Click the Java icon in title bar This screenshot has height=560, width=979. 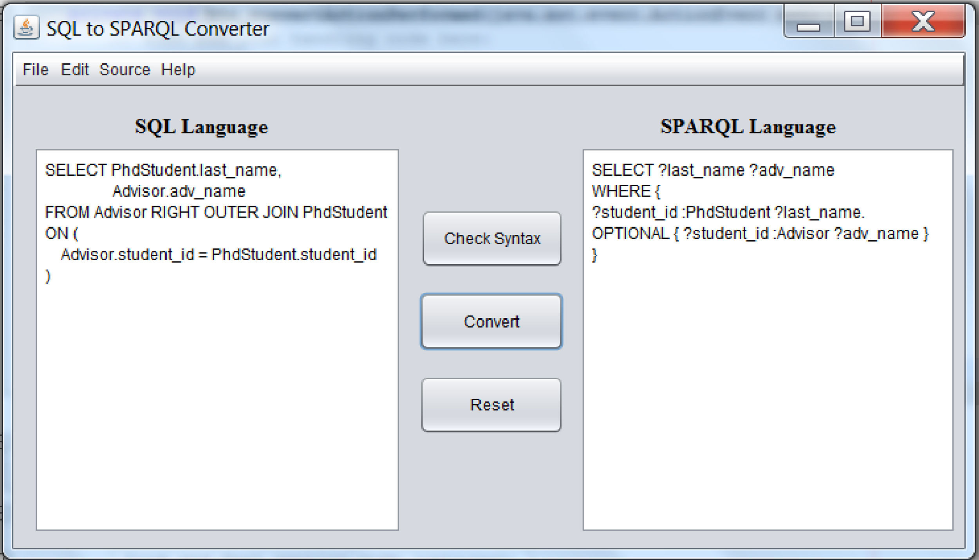26,28
